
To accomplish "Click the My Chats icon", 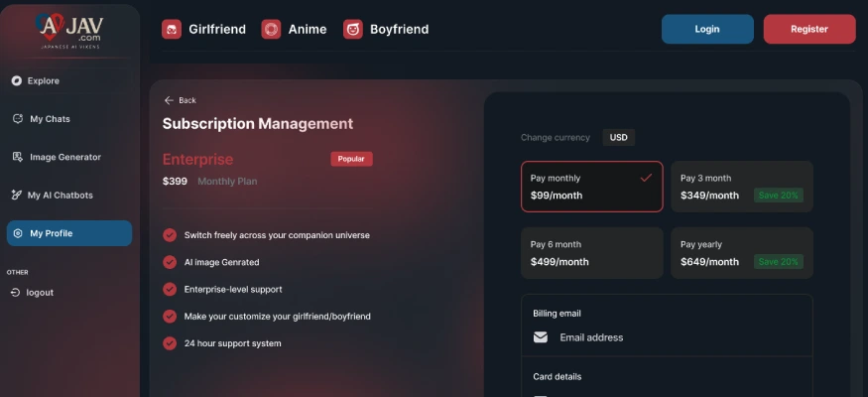I will [17, 119].
